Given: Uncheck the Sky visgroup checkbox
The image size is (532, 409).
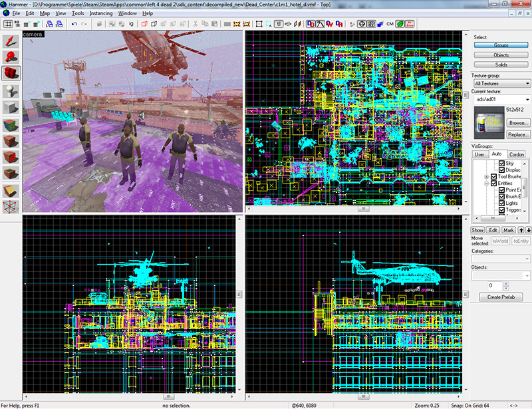Looking at the screenshot, I should (501, 163).
